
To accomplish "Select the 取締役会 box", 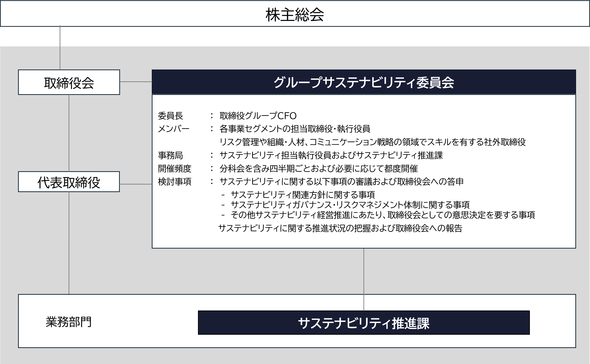I will 69,82.
